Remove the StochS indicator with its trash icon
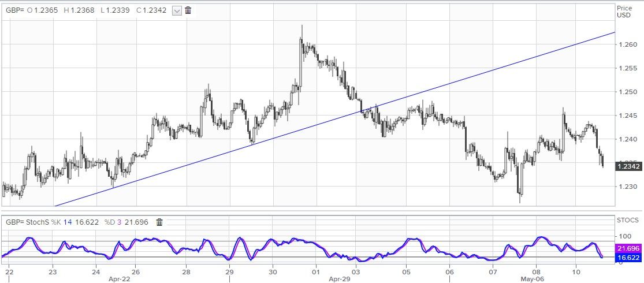 (159, 222)
